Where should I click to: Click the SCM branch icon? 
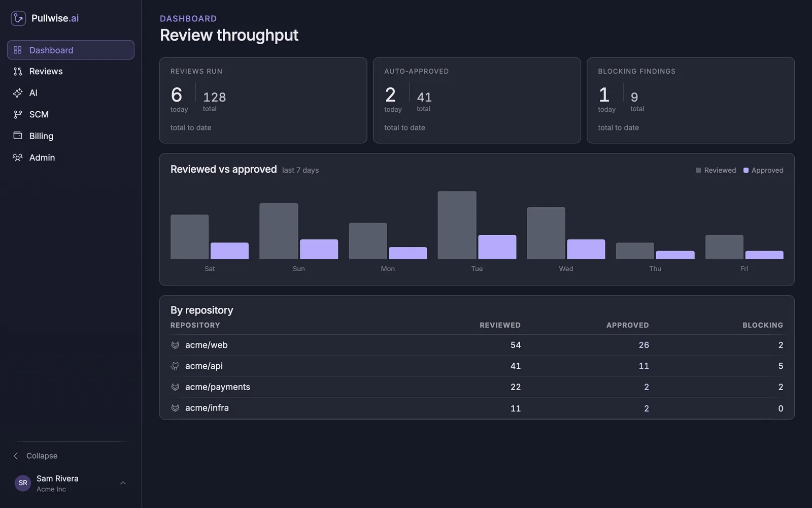click(x=18, y=114)
